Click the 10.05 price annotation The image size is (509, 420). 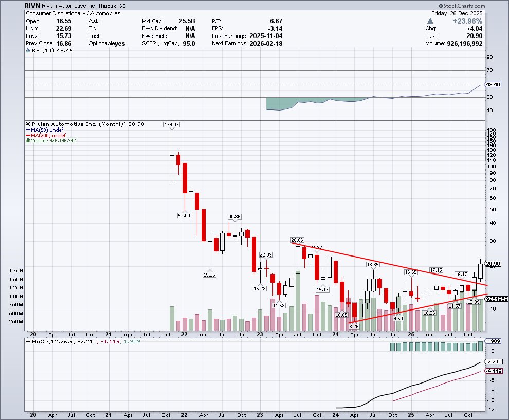click(341, 315)
